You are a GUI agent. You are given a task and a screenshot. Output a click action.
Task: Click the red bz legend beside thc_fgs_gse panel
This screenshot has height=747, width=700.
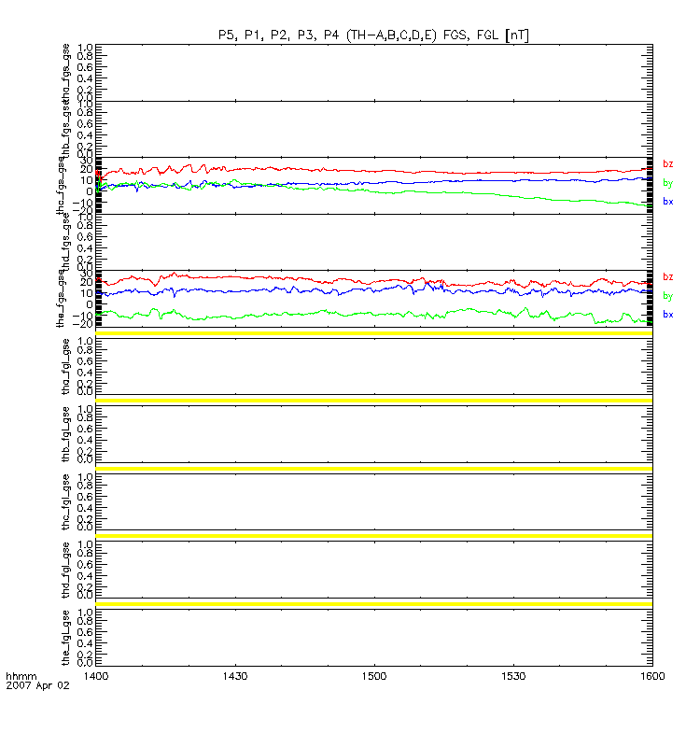click(x=668, y=164)
